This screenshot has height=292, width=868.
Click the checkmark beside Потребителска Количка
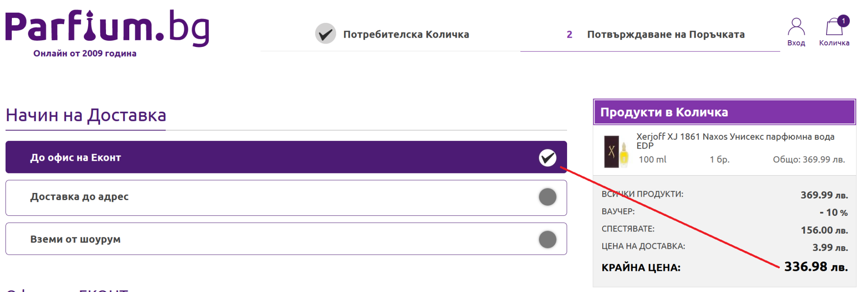[x=325, y=34]
